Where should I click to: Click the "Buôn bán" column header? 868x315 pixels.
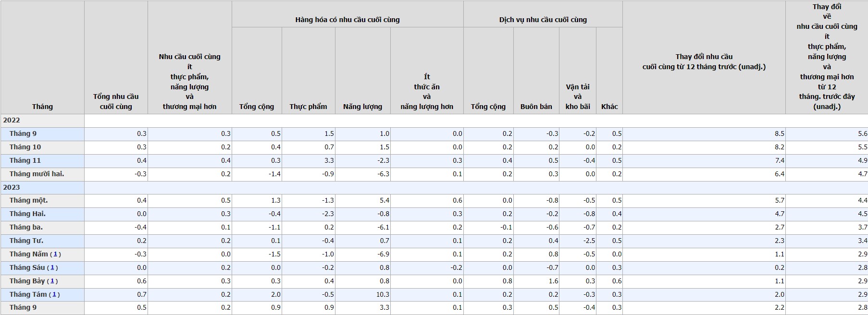pos(536,107)
